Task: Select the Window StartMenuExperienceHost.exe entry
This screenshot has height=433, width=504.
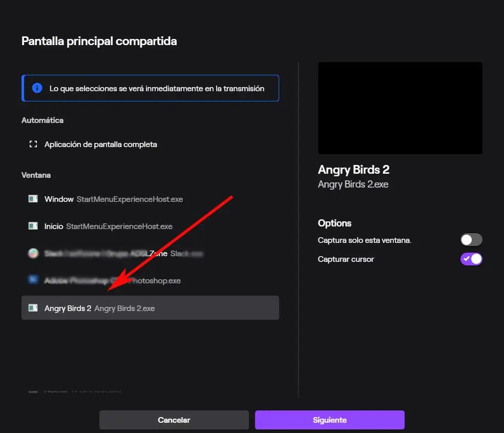Action: point(150,199)
